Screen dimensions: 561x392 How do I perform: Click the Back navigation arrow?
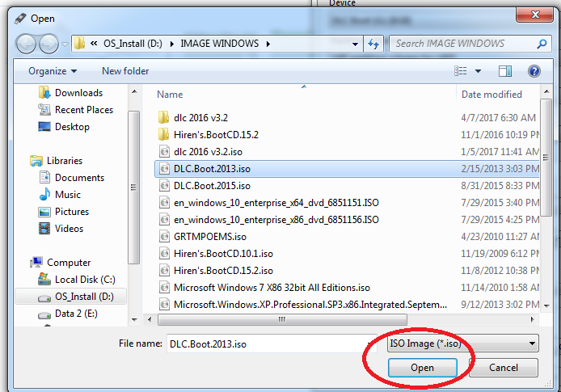pos(26,44)
